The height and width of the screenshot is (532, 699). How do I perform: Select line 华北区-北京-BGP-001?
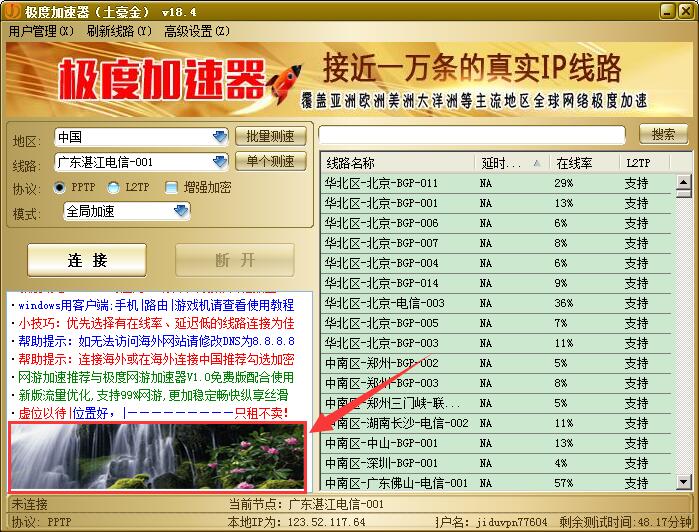(496, 203)
